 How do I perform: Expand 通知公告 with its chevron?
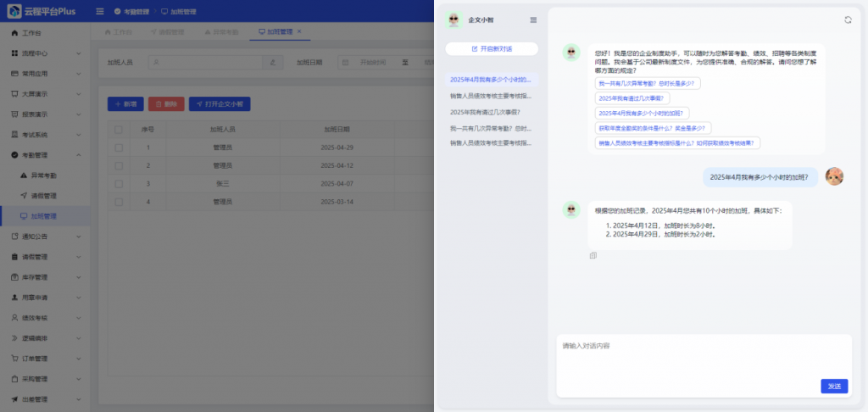coord(78,237)
